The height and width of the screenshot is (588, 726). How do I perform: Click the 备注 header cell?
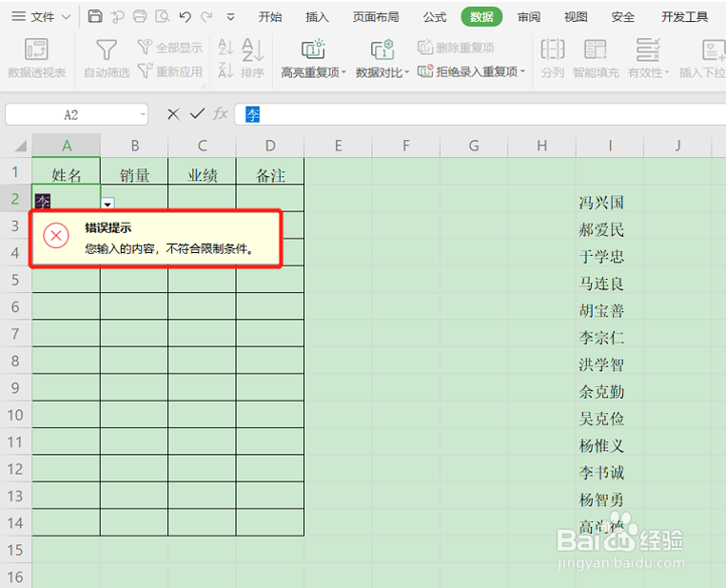[x=270, y=171]
